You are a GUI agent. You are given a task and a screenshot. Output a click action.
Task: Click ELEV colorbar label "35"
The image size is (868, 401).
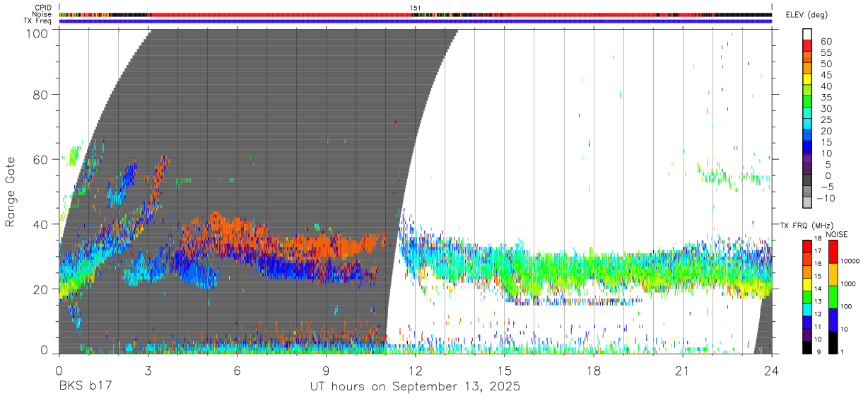825,98
